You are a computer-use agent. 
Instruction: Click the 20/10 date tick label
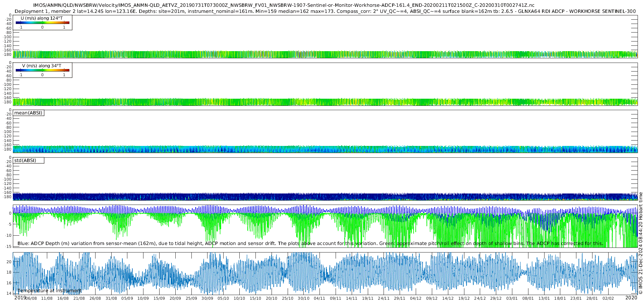pos(272,298)
